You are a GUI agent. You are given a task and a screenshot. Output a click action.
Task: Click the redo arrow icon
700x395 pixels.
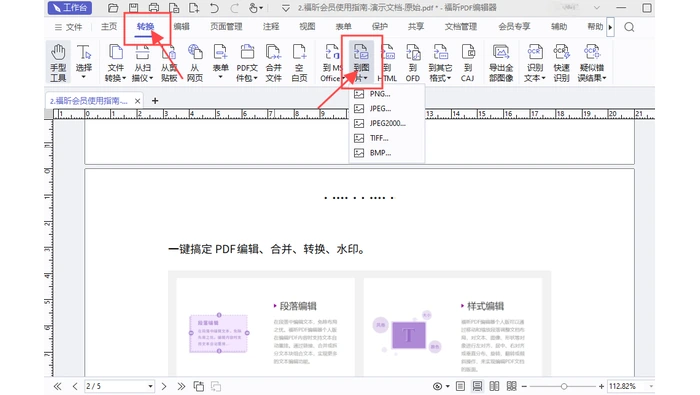[234, 8]
